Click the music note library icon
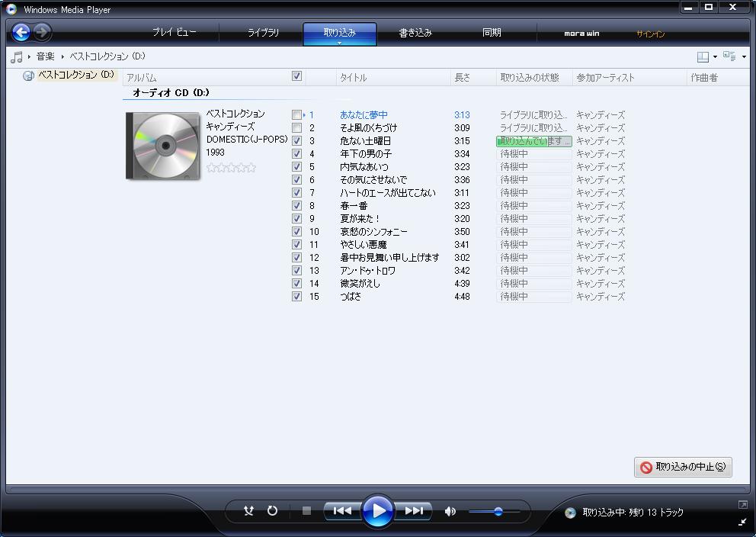This screenshot has width=756, height=537. [17, 57]
